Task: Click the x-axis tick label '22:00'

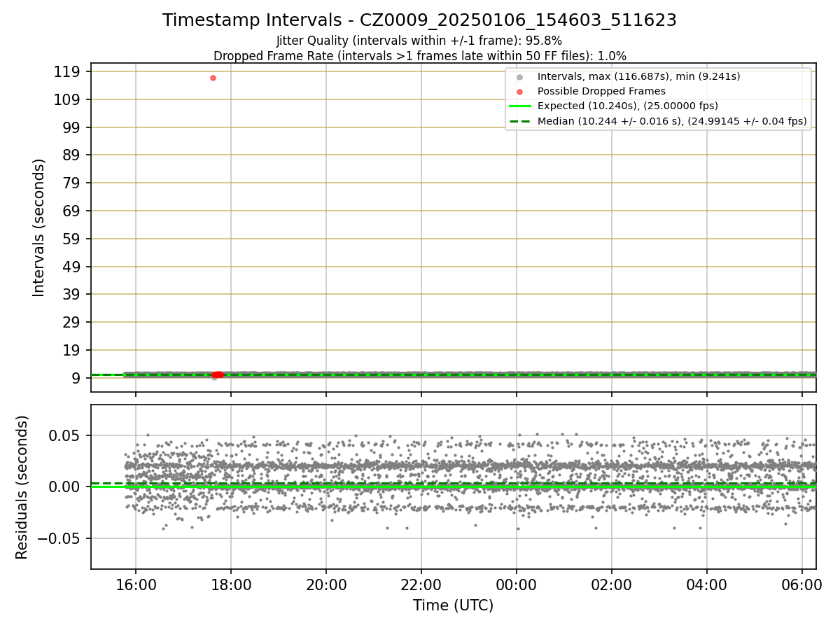Action: pos(421,584)
